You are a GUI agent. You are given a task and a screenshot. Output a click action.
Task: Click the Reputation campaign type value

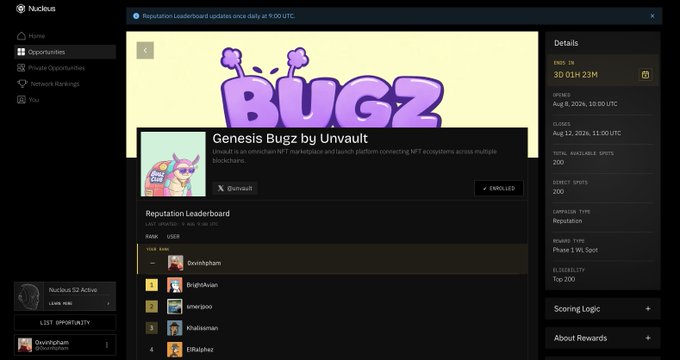point(567,221)
